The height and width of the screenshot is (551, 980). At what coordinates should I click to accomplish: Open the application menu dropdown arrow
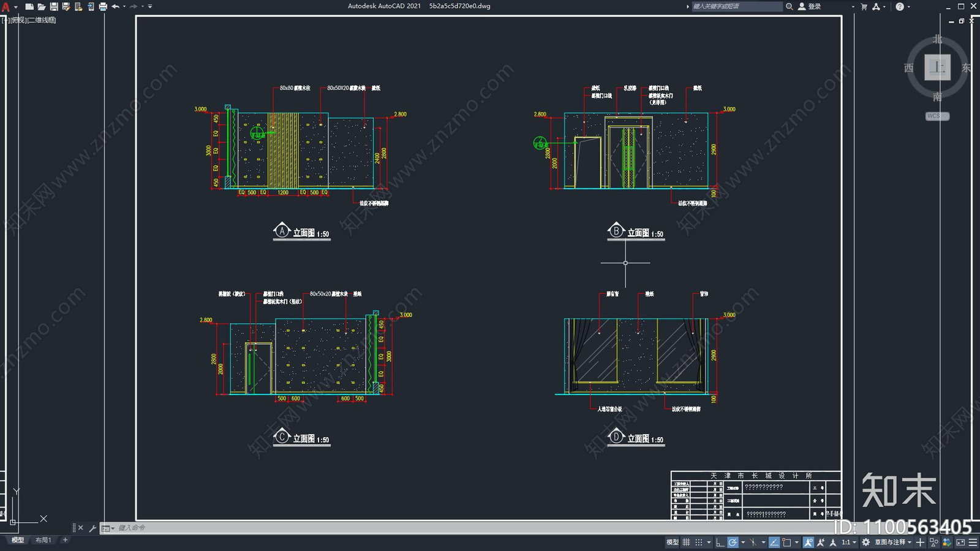(16, 7)
